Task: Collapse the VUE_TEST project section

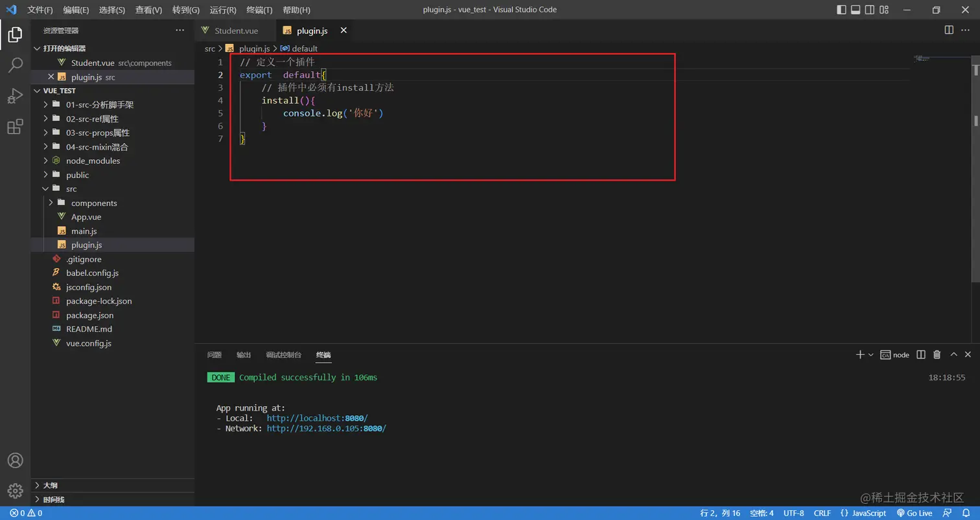Action: 113,91
